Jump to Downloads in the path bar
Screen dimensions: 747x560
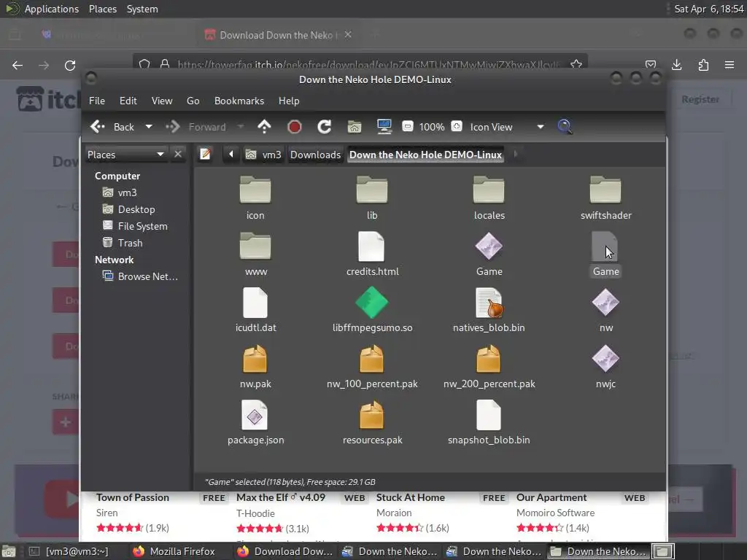coord(315,155)
